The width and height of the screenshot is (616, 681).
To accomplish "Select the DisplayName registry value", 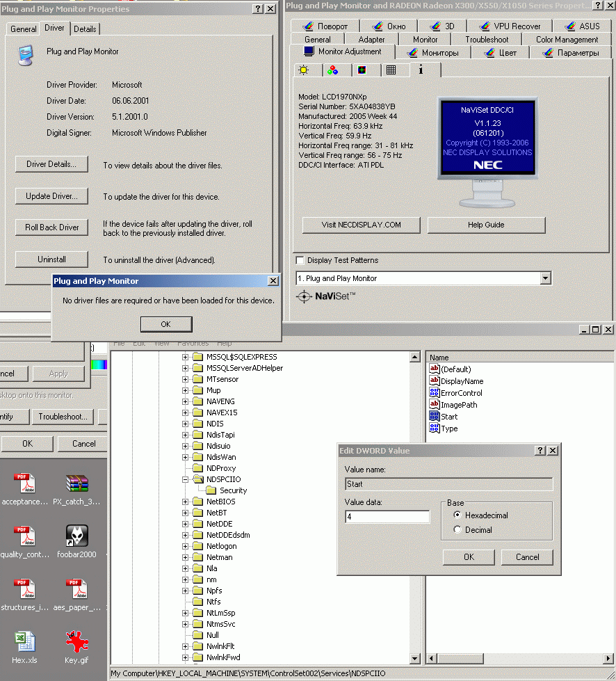I will [456, 381].
